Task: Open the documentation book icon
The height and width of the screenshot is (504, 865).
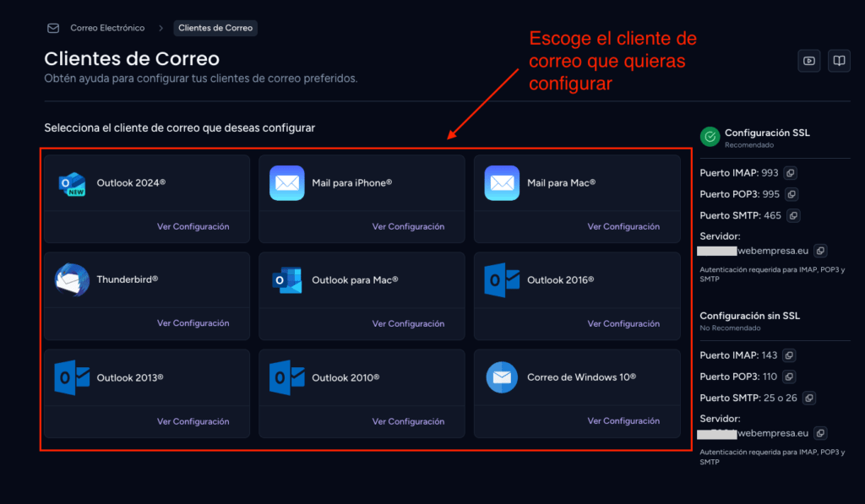Action: coord(839,61)
